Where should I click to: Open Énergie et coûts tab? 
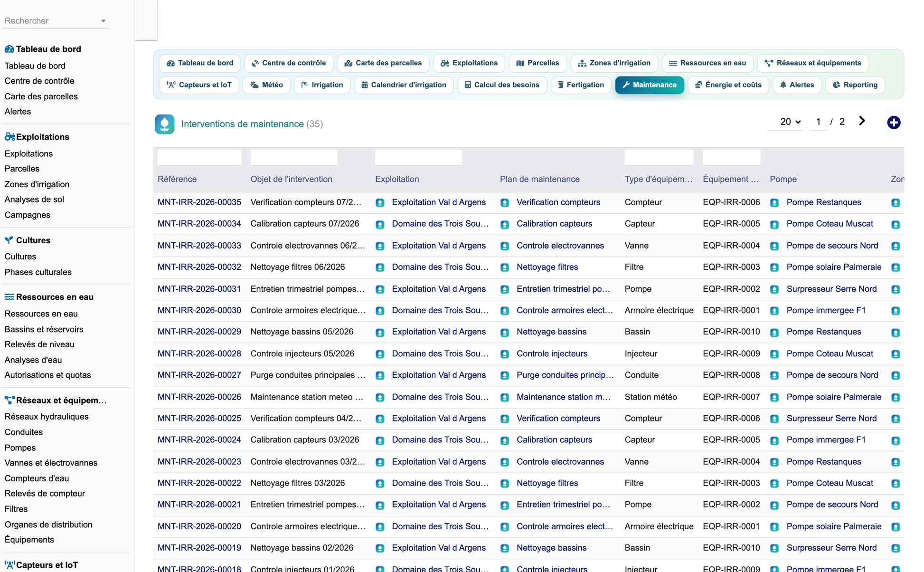pyautogui.click(x=728, y=85)
